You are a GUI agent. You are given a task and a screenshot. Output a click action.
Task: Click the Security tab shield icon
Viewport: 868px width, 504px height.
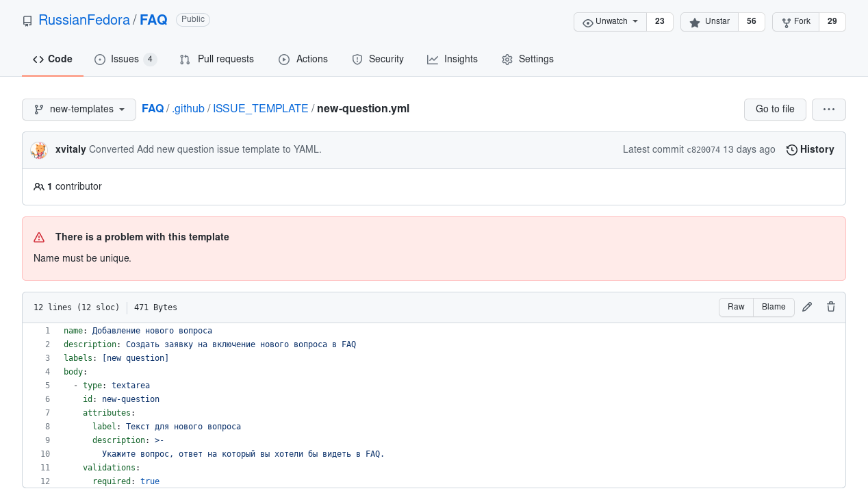pos(357,60)
